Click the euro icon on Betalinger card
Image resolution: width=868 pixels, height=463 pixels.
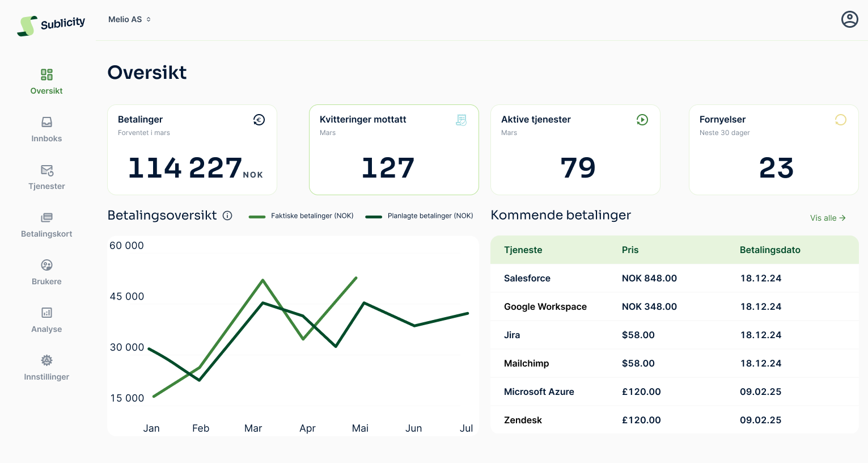pos(259,120)
